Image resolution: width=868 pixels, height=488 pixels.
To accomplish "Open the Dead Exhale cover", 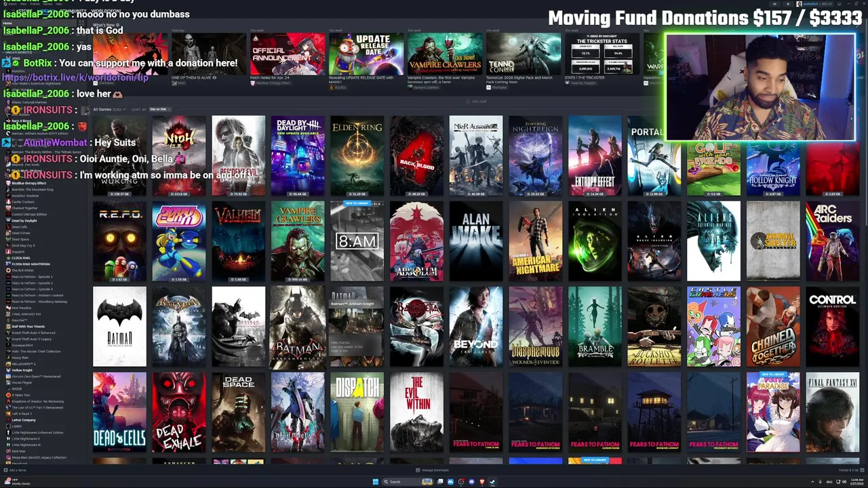I will 179,412.
